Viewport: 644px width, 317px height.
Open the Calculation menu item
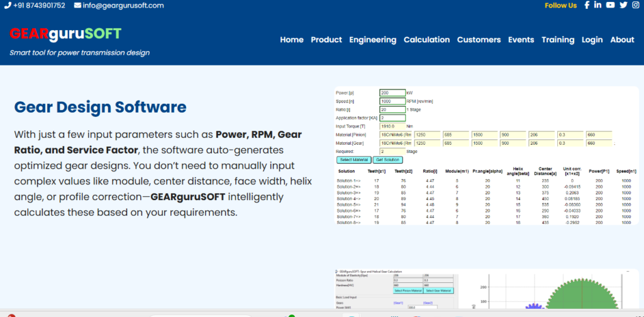coord(426,40)
